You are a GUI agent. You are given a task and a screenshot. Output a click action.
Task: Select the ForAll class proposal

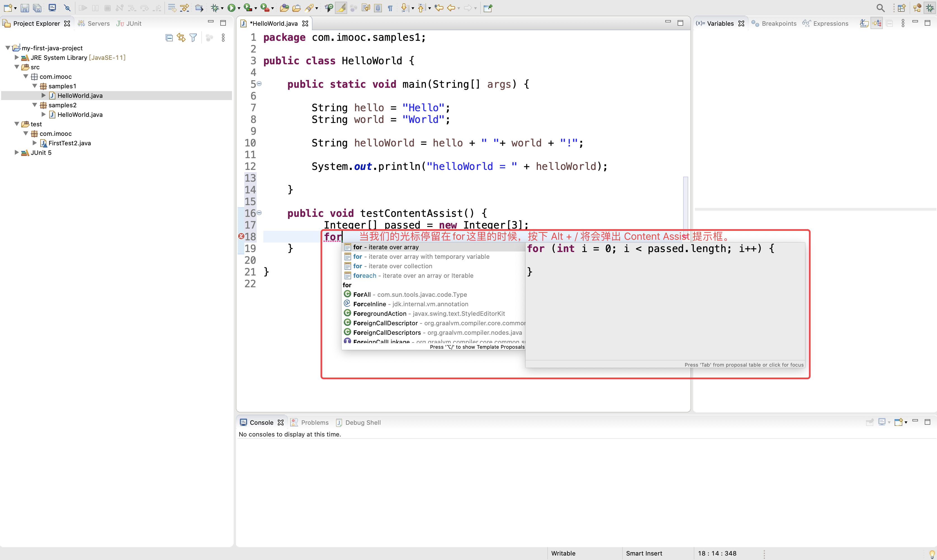pyautogui.click(x=434, y=294)
